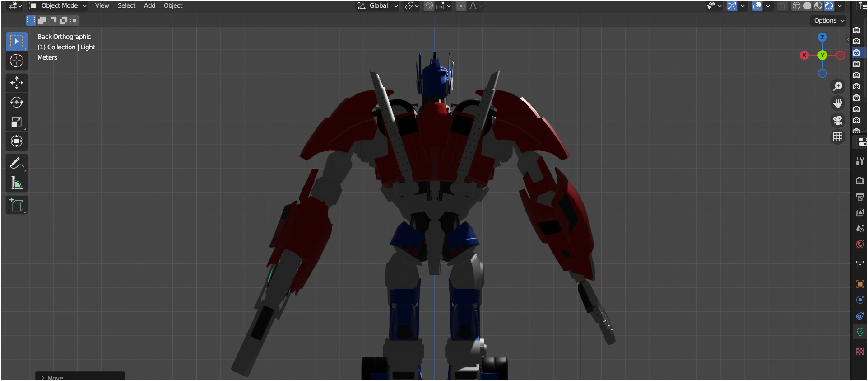Screen dimensions: 868x381
Task: Open the View menu
Action: pyautogui.click(x=102, y=6)
